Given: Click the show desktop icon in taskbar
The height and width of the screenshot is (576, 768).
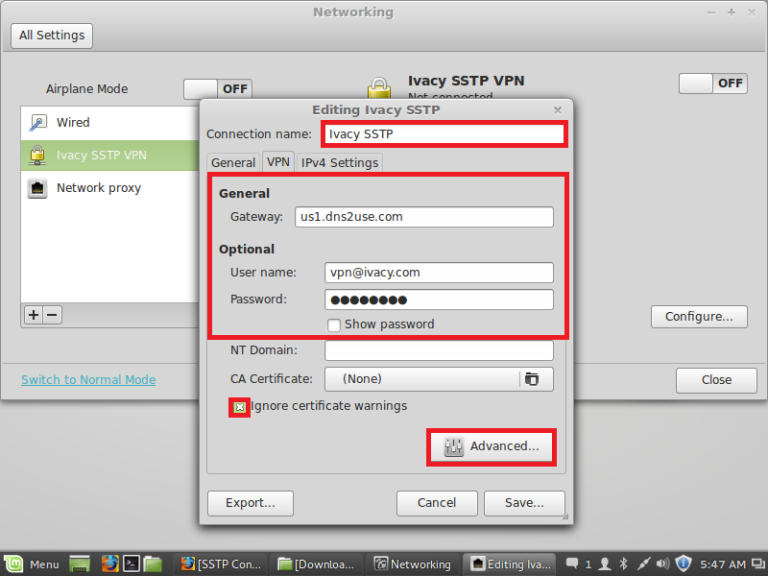Looking at the screenshot, I should click(x=79, y=564).
